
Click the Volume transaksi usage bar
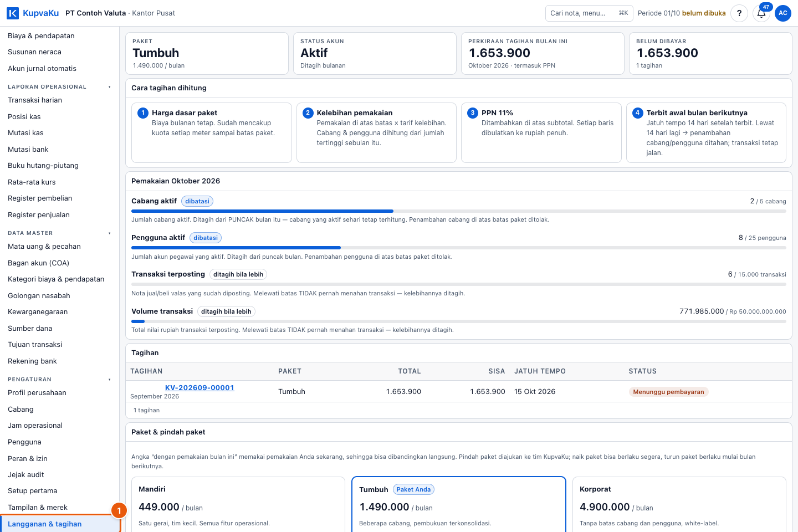(458, 321)
